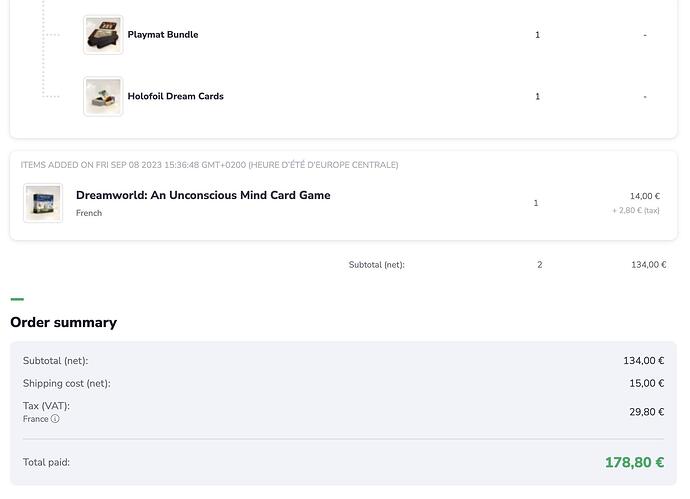The height and width of the screenshot is (499, 690).
Task: Click the Total paid label
Action: pyautogui.click(x=46, y=463)
